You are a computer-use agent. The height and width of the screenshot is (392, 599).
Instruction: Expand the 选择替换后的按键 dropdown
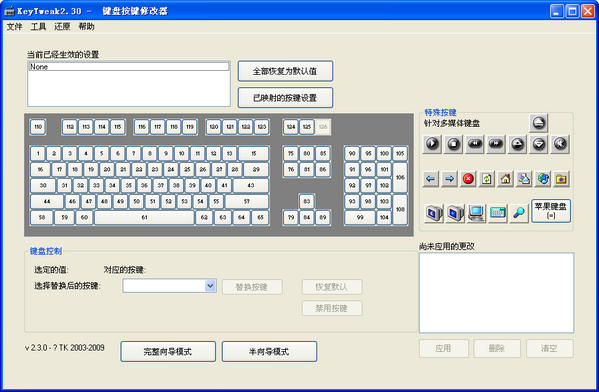[x=210, y=286]
